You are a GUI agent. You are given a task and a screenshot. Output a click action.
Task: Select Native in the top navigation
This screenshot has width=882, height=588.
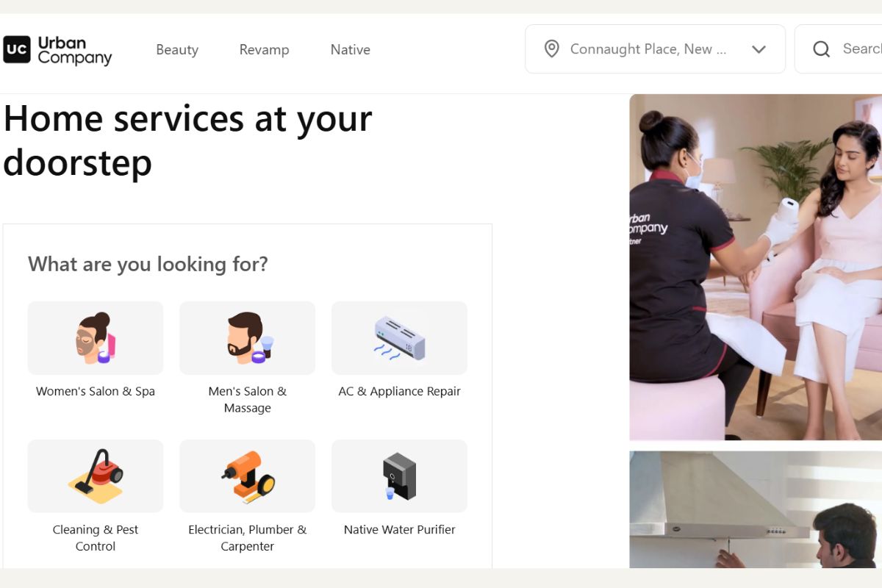pyautogui.click(x=350, y=50)
